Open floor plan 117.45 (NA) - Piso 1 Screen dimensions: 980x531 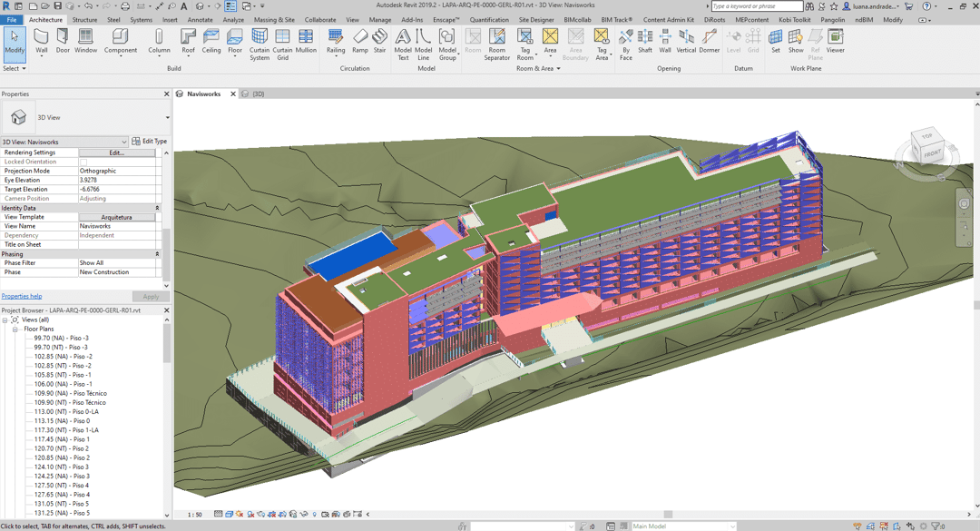tap(62, 439)
